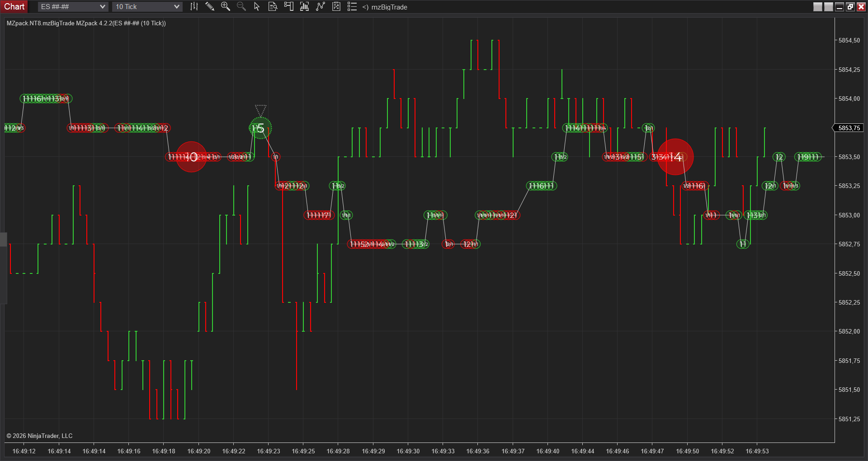The image size is (868, 461).
Task: Click the first grey link button
Action: (x=818, y=7)
